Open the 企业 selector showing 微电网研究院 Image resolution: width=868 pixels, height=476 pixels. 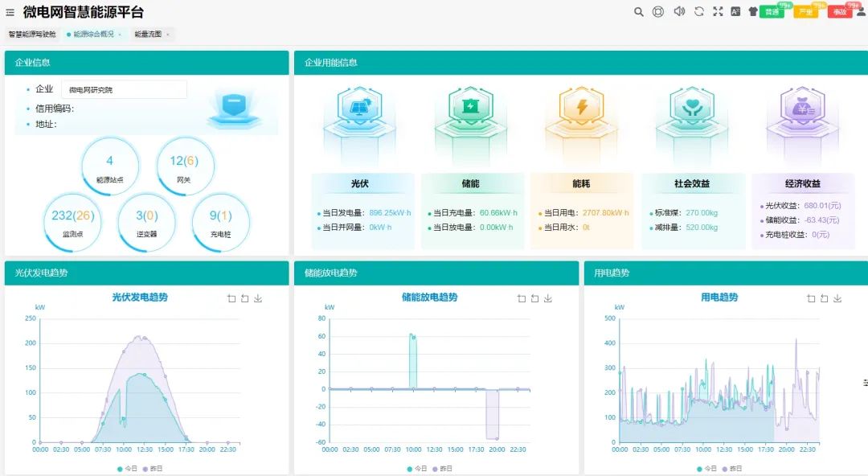point(124,90)
